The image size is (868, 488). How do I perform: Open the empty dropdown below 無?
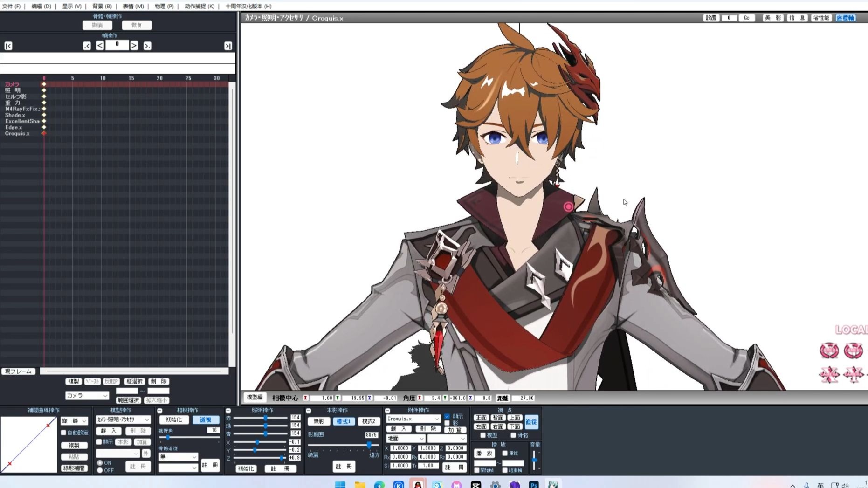click(x=178, y=467)
